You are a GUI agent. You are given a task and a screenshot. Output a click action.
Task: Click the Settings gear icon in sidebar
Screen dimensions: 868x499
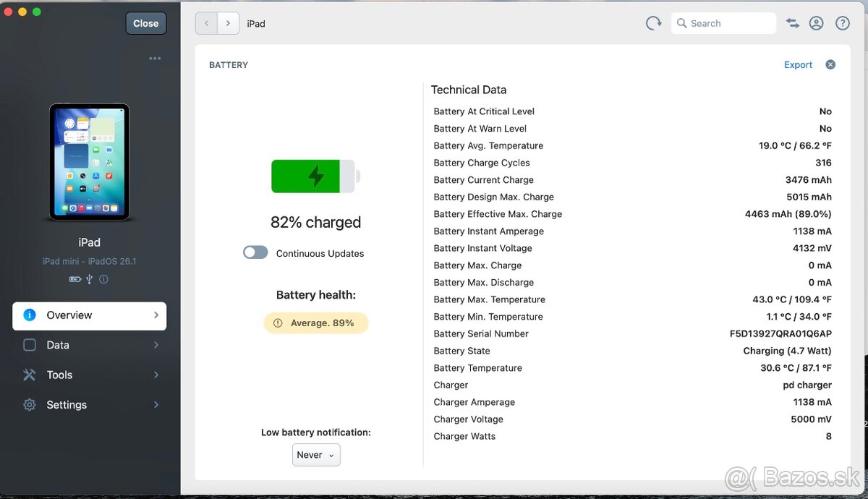tap(30, 405)
